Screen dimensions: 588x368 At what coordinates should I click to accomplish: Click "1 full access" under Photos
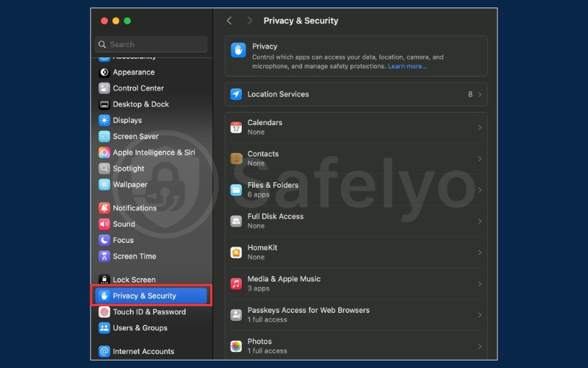[x=268, y=351]
